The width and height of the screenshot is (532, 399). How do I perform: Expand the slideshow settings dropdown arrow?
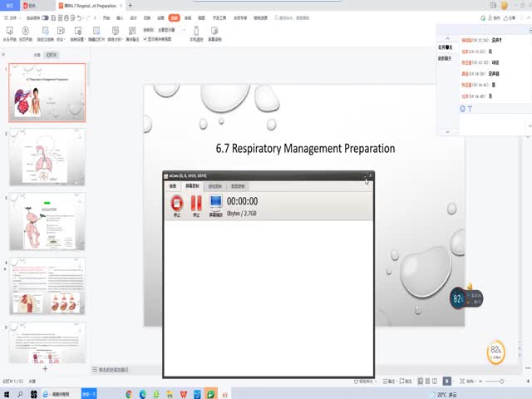[84, 39]
